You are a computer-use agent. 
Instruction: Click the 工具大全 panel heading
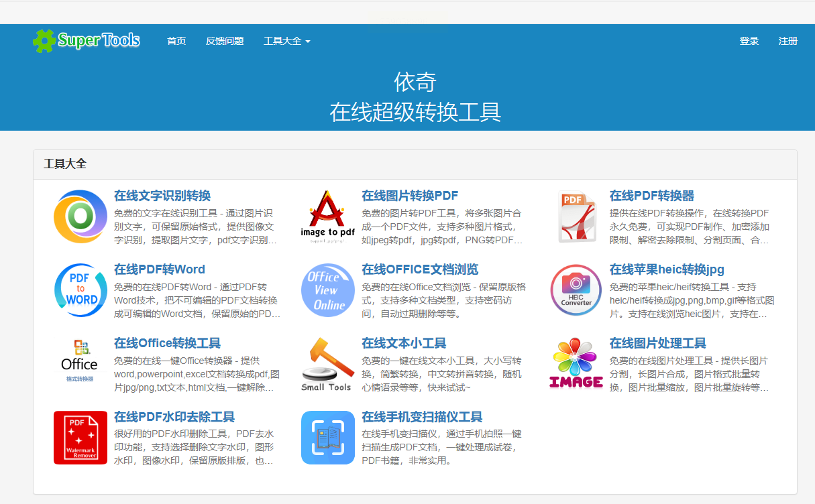(x=65, y=164)
